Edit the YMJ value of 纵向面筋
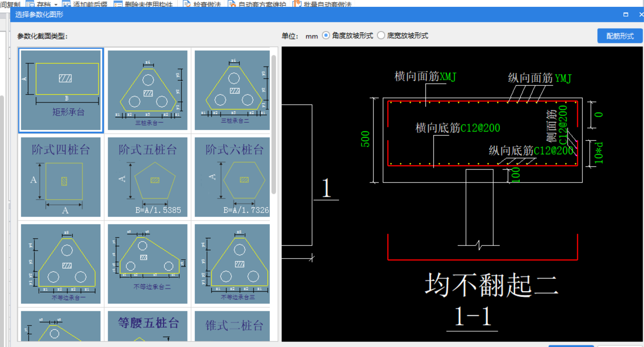Viewport: 644px width, 347px height. coord(563,78)
